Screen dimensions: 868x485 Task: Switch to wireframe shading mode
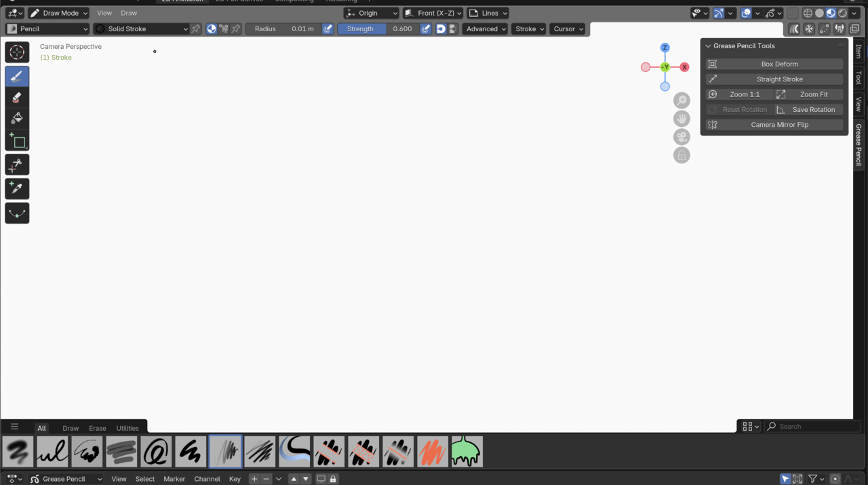808,13
